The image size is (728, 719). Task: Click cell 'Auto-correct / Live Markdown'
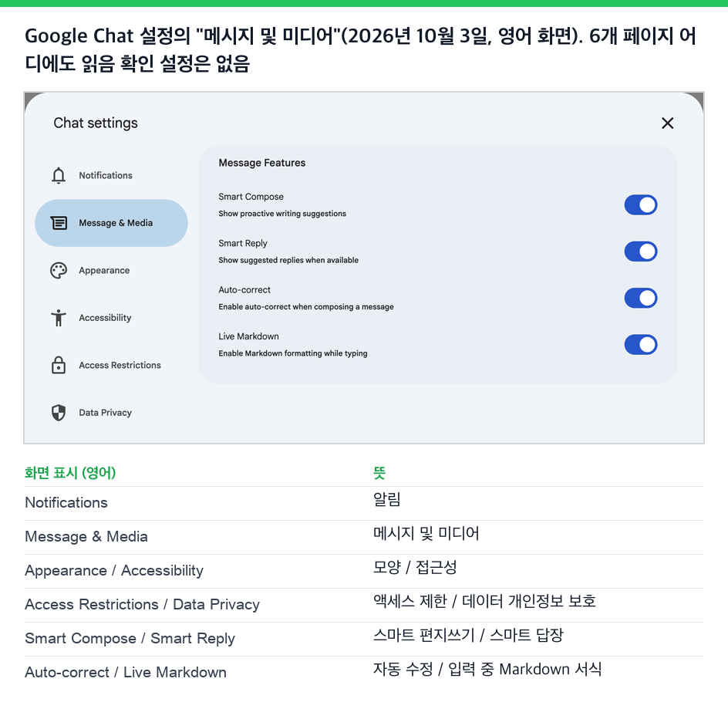point(126,672)
